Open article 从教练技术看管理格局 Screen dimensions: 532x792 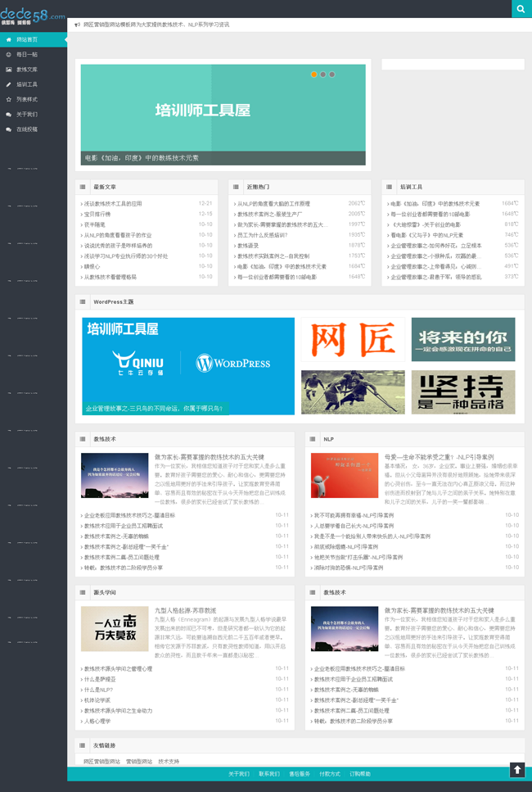(110, 277)
